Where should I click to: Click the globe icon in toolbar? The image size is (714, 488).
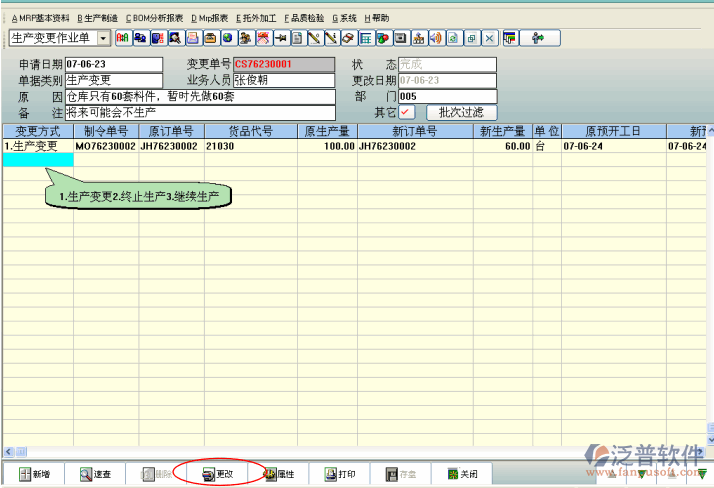(228, 38)
